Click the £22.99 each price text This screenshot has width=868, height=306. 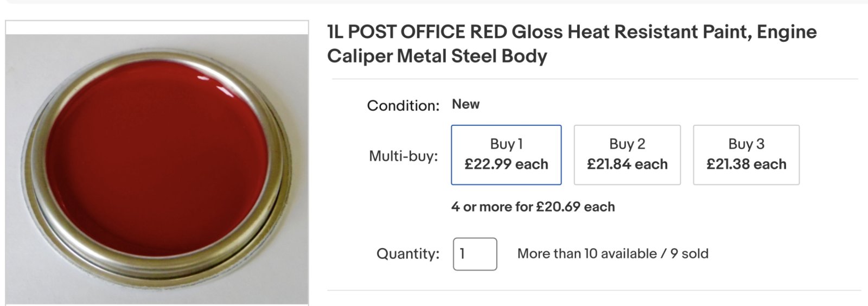[506, 164]
